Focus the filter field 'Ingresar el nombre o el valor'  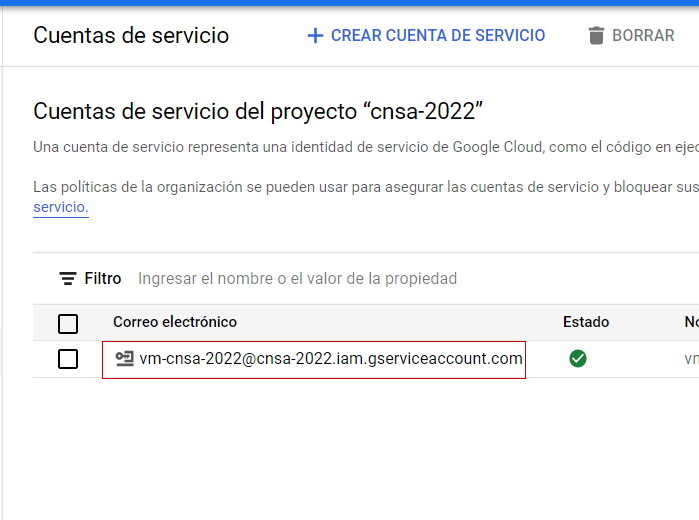pyautogui.click(x=297, y=278)
